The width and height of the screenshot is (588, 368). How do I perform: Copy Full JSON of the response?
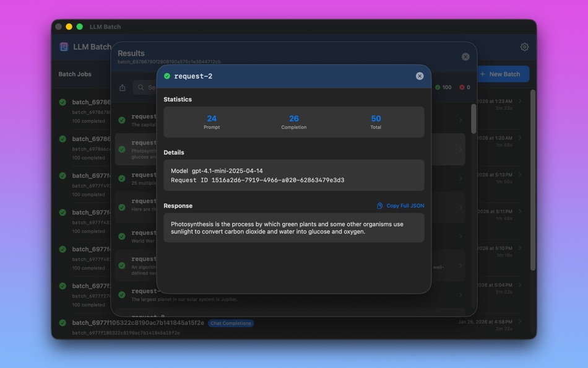400,206
